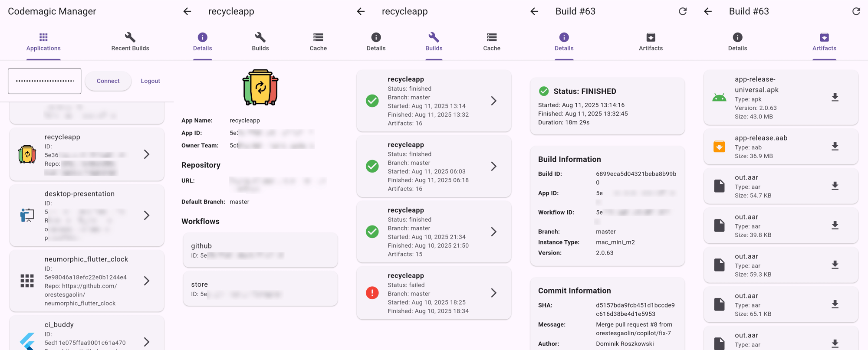The image size is (868, 350).
Task: Switch to the Recent Builds tab
Action: point(130,42)
